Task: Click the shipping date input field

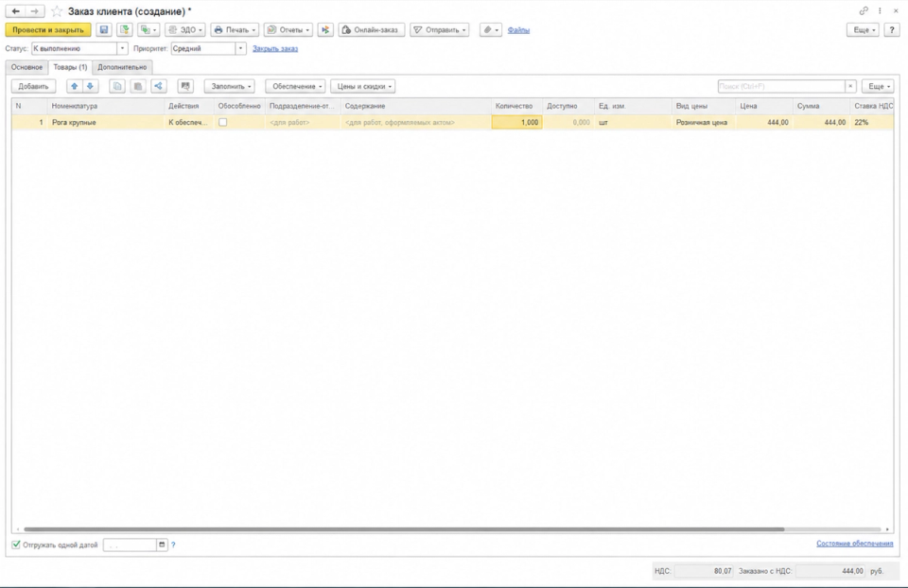Action: pyautogui.click(x=130, y=545)
